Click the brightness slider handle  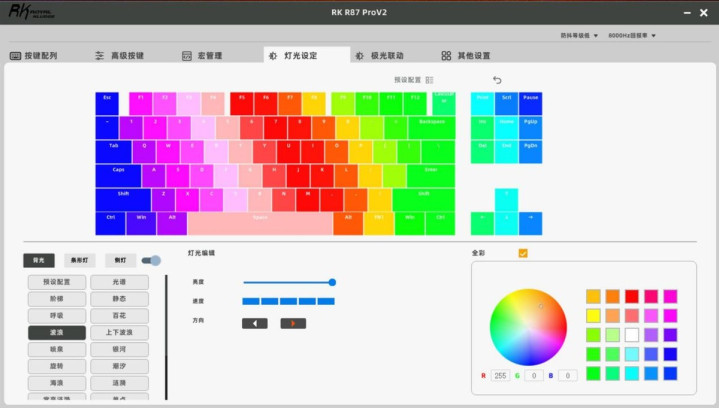tap(332, 282)
